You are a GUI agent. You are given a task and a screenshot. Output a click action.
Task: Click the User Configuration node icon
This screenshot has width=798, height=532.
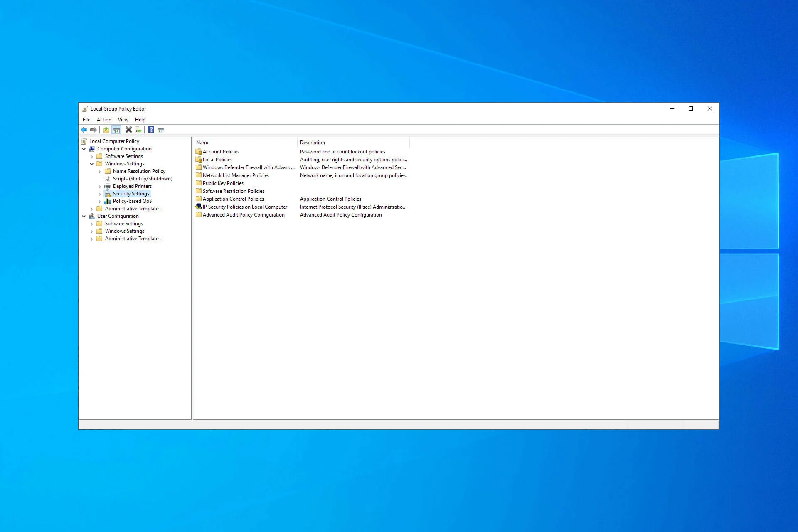92,216
